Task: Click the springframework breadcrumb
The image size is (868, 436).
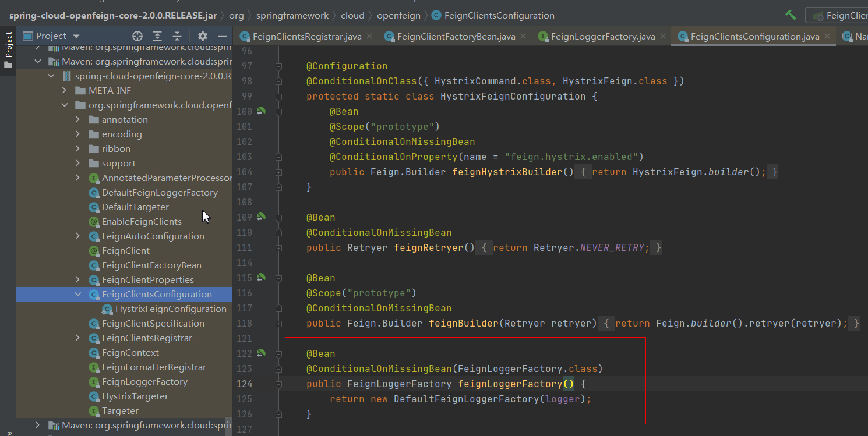Action: [292, 16]
